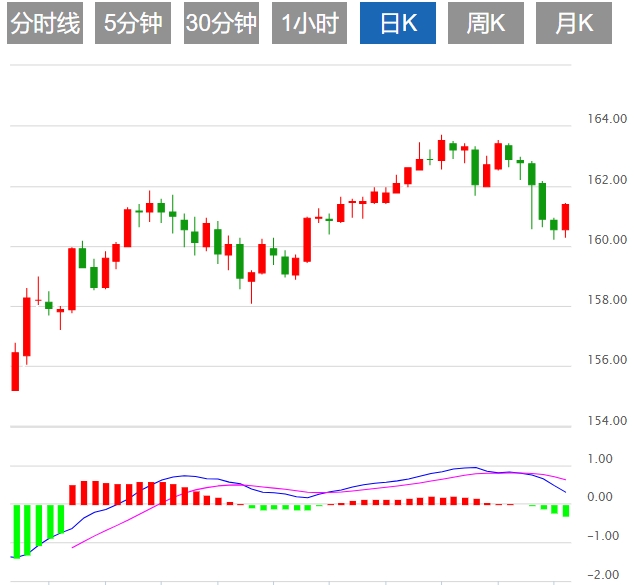634x585 pixels.
Task: Open the 30分钟 interval tab
Action: point(221,24)
